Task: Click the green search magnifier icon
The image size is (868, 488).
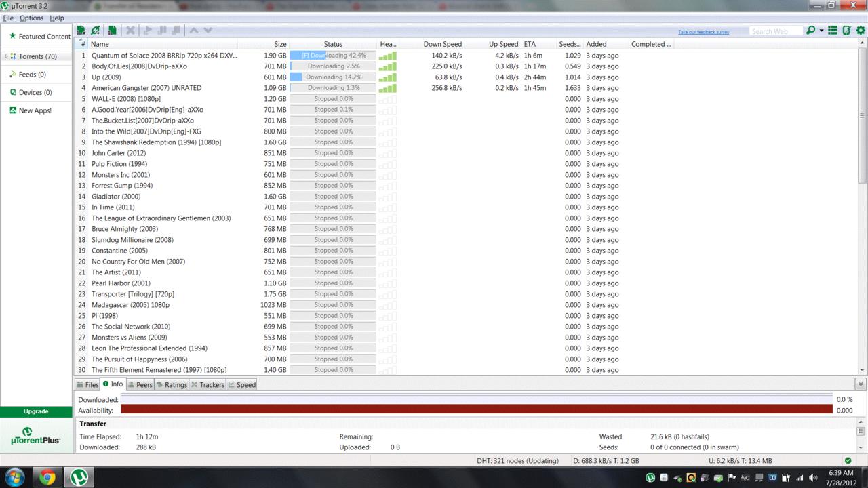Action: (810, 30)
